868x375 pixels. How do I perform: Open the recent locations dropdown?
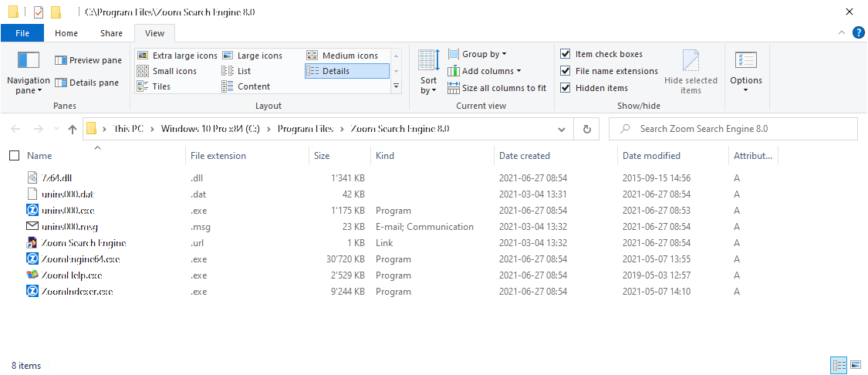coord(56,129)
